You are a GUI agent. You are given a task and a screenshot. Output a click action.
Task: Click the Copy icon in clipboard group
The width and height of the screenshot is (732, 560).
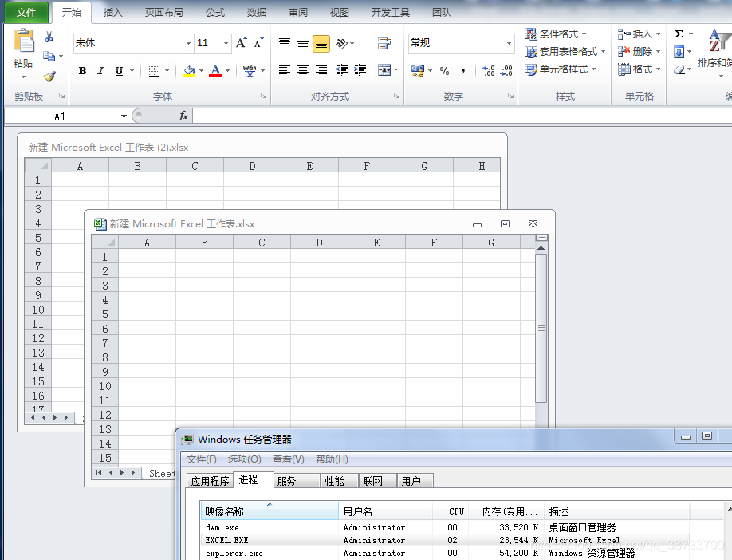coord(49,56)
